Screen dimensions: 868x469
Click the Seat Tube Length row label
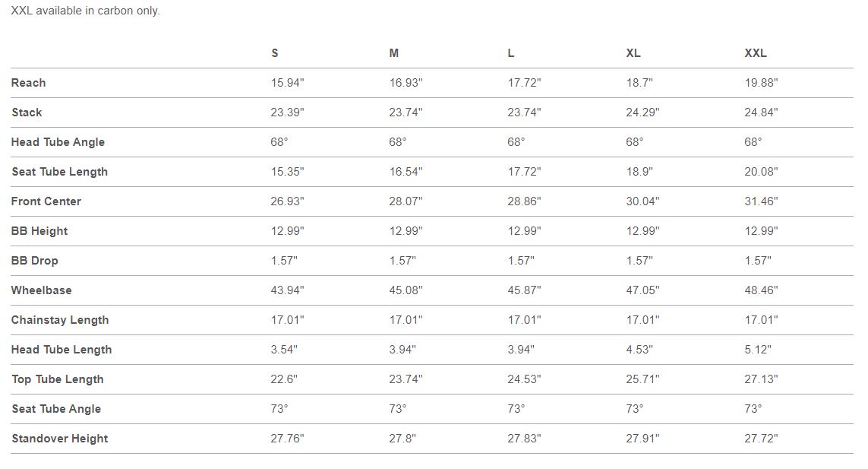60,172
